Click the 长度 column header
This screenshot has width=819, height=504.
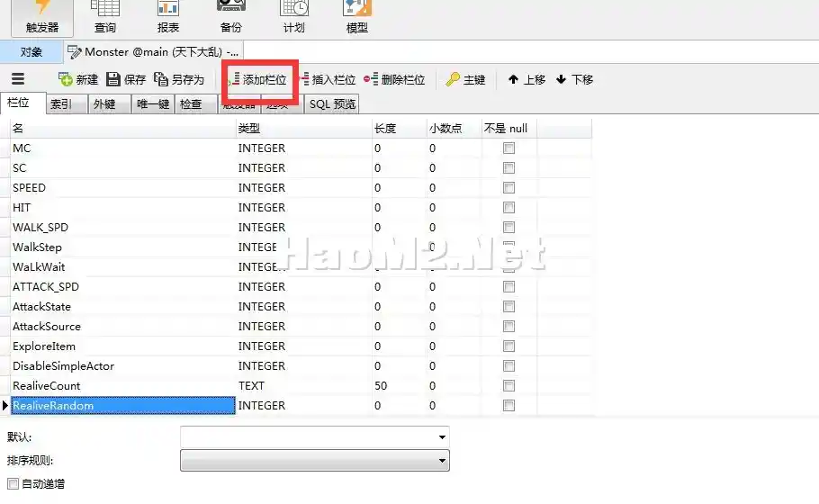pyautogui.click(x=399, y=129)
